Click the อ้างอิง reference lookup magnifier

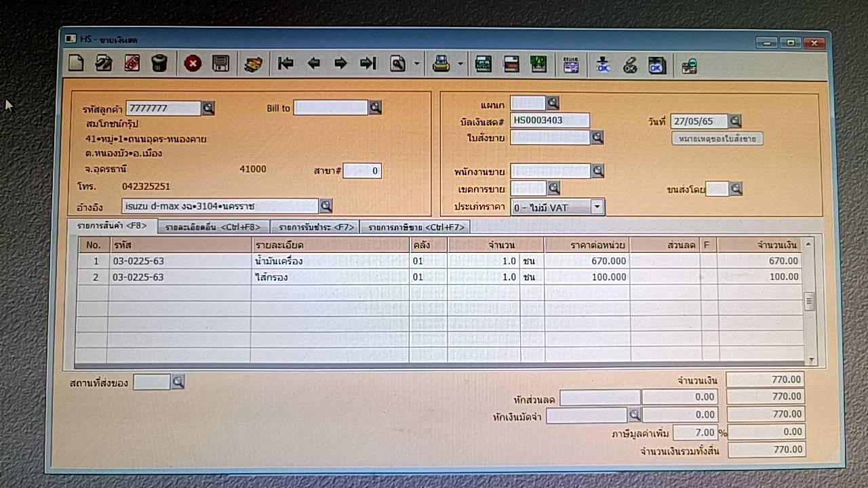[325, 205]
